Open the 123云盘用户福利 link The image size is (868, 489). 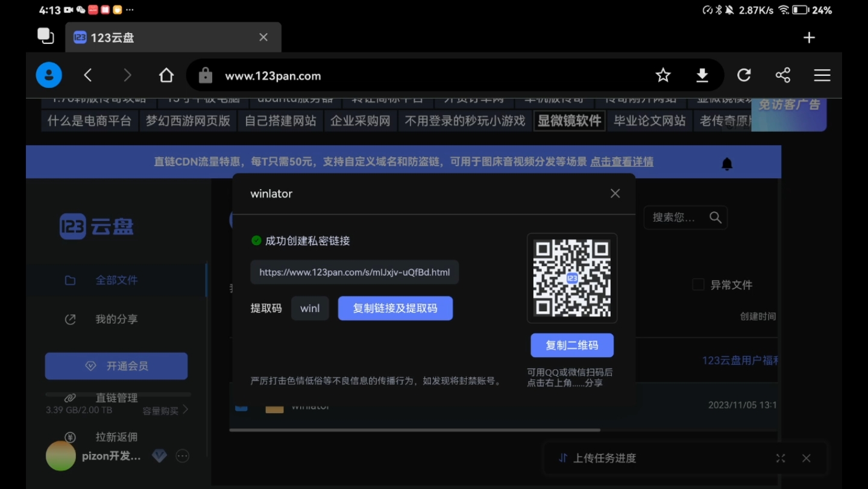click(740, 360)
